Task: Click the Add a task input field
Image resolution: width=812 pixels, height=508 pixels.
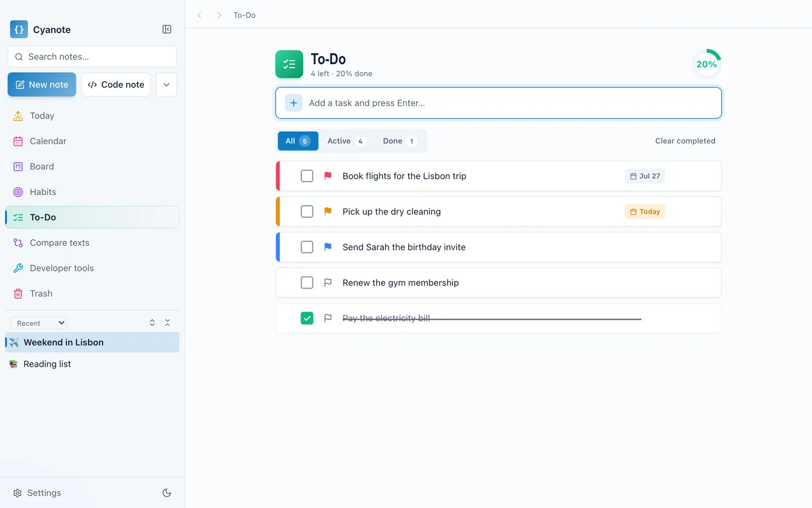Action: [499, 103]
